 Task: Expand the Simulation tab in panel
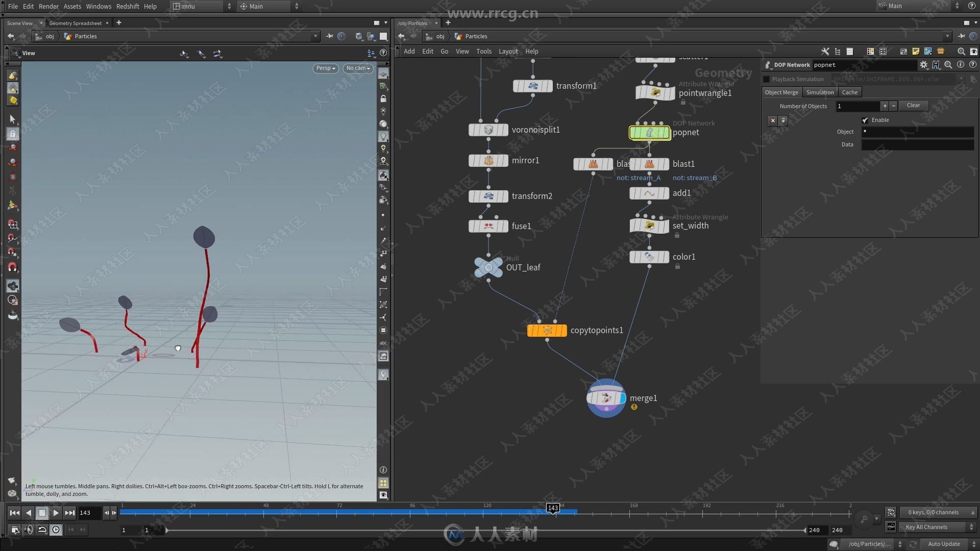819,92
